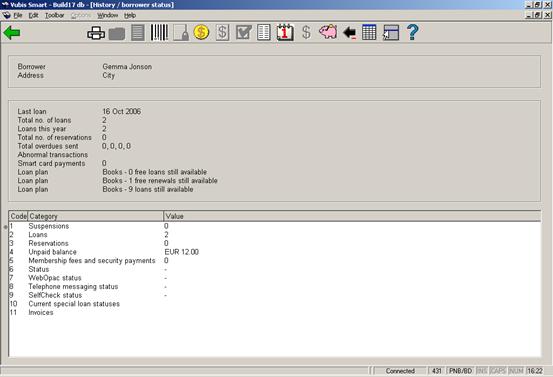The width and height of the screenshot is (553, 377).
Task: Select Membership fees and security payments row
Action: tap(275, 261)
